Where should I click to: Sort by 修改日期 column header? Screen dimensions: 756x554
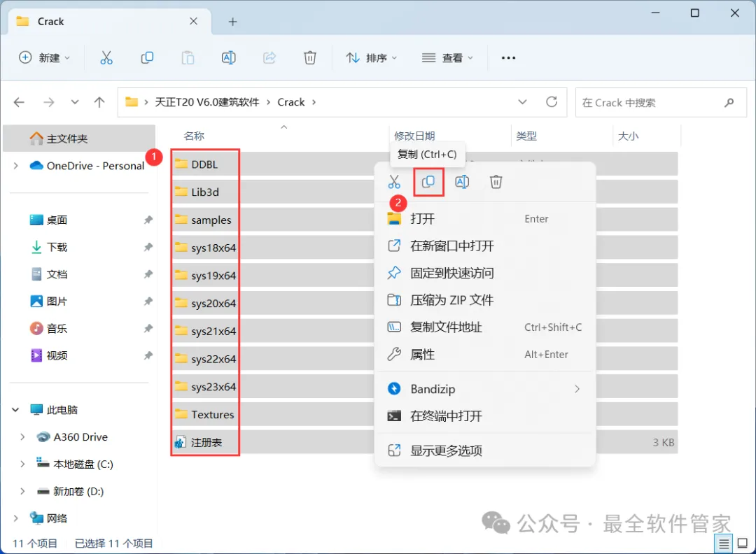click(x=414, y=136)
